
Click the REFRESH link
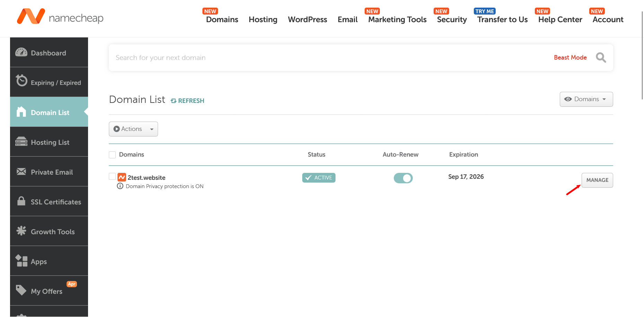[188, 101]
